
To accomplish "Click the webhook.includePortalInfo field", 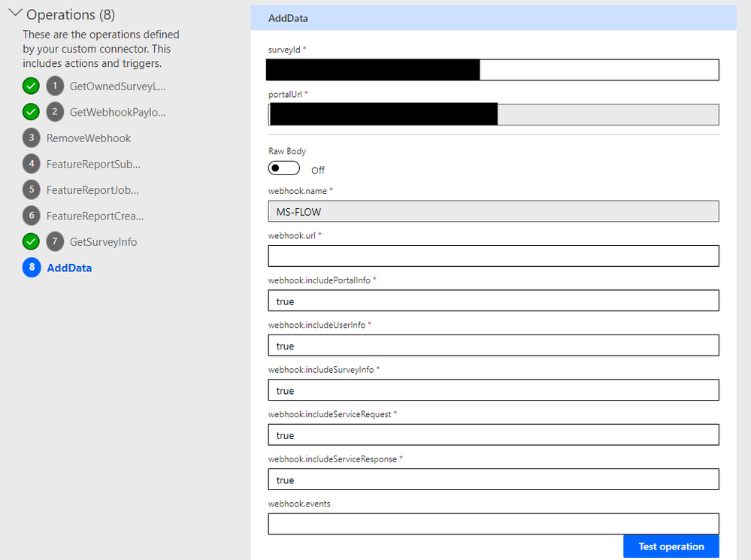I will pos(493,301).
